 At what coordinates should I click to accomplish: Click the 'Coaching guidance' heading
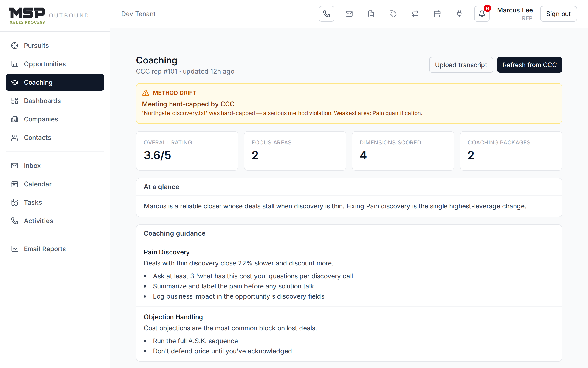[175, 233]
